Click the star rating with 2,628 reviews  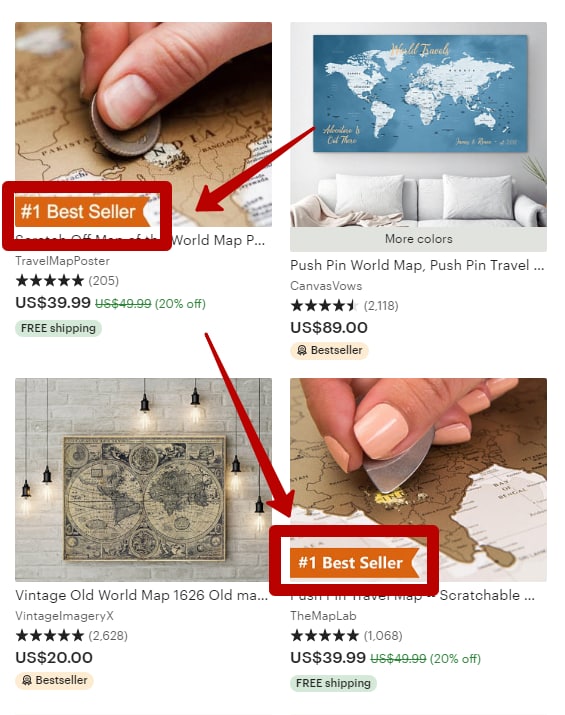tap(72, 636)
